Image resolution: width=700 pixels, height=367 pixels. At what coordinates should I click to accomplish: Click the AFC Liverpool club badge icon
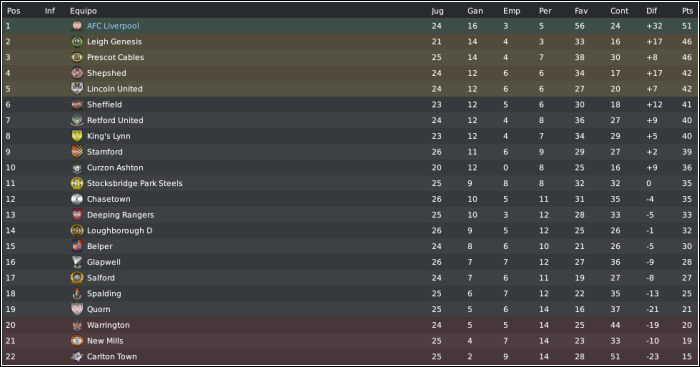[77, 26]
